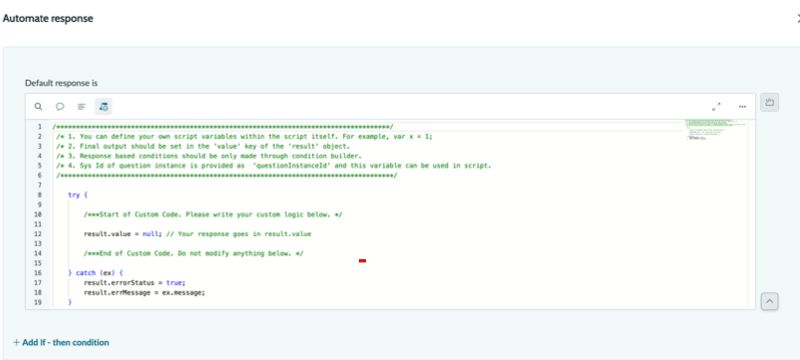Click the icon button right of the editor
The width and height of the screenshot is (800, 360).
769,102
